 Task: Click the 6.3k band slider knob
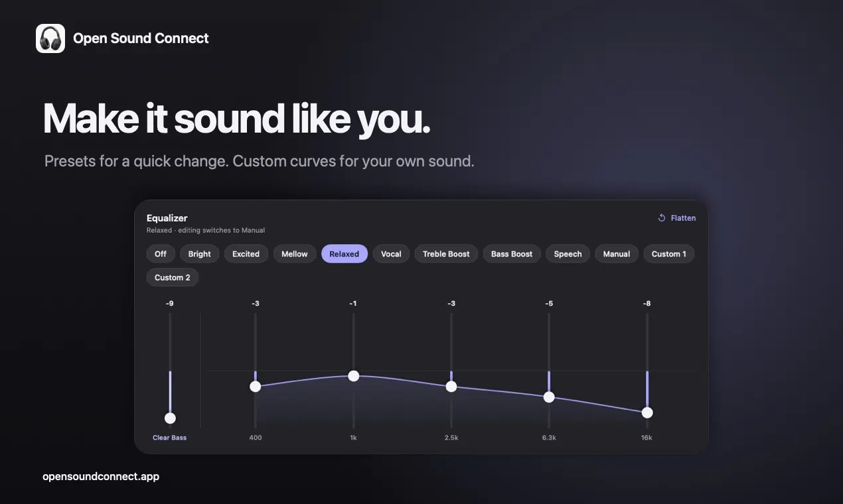click(549, 397)
